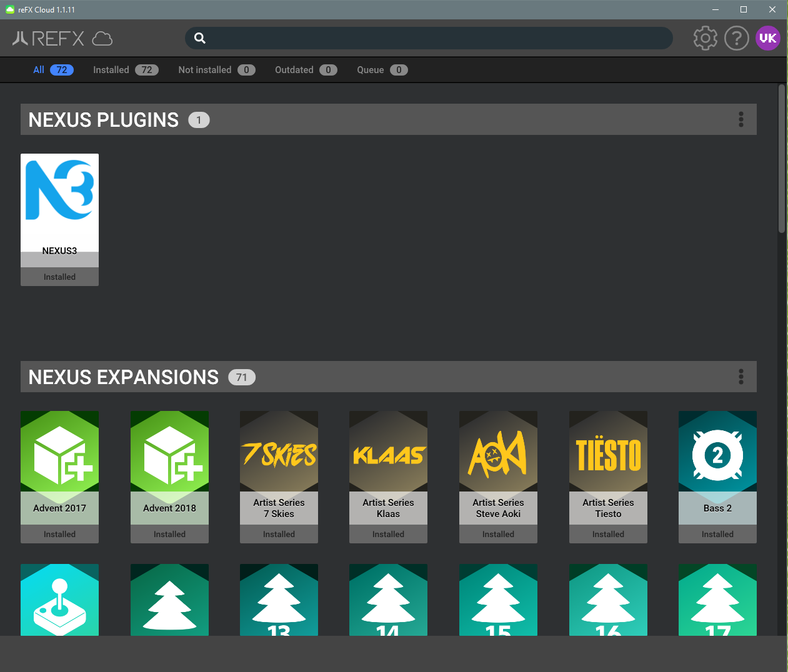Image resolution: width=788 pixels, height=672 pixels.
Task: Click the NEXUS PLUGINS section heading
Action: (104, 119)
